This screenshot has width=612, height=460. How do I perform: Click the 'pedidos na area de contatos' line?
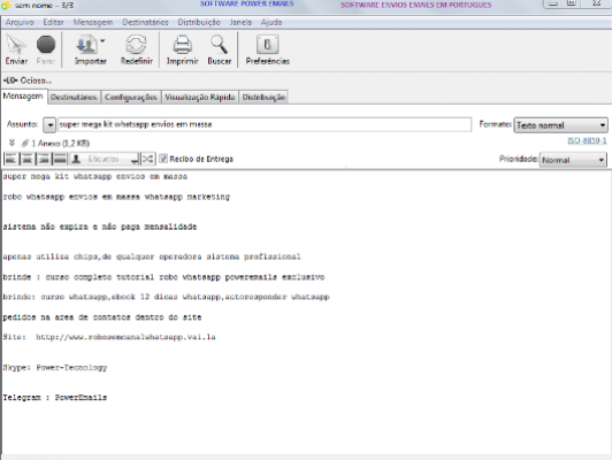(102, 317)
